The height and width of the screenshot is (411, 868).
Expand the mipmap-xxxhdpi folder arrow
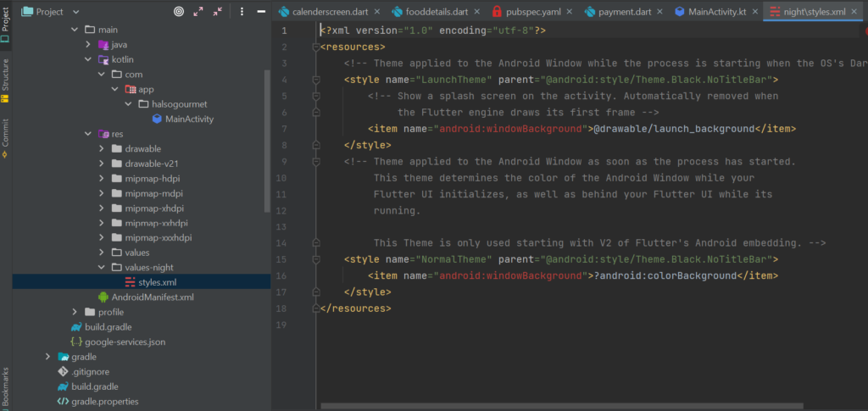(x=102, y=238)
